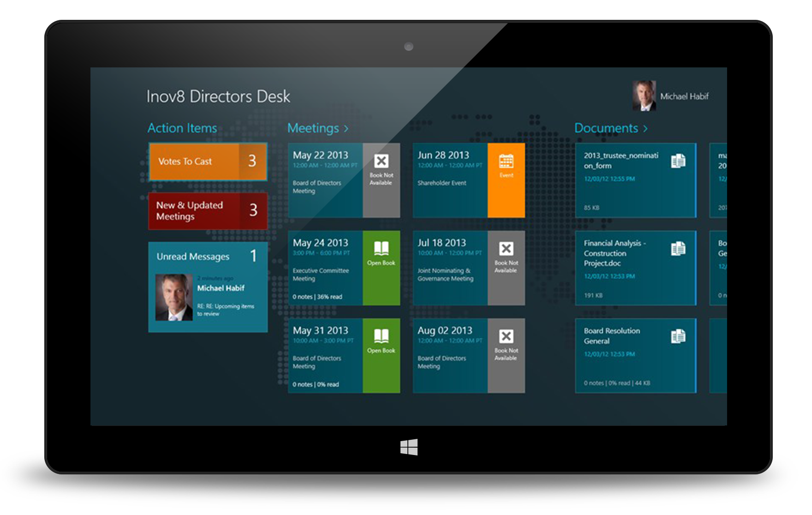This screenshot has height=515, width=812.
Task: Click sender photo in the unread message
Action: pos(174,298)
